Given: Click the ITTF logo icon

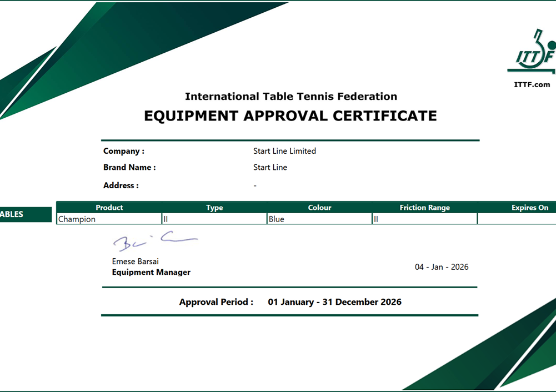Looking at the screenshot, I should (532, 52).
